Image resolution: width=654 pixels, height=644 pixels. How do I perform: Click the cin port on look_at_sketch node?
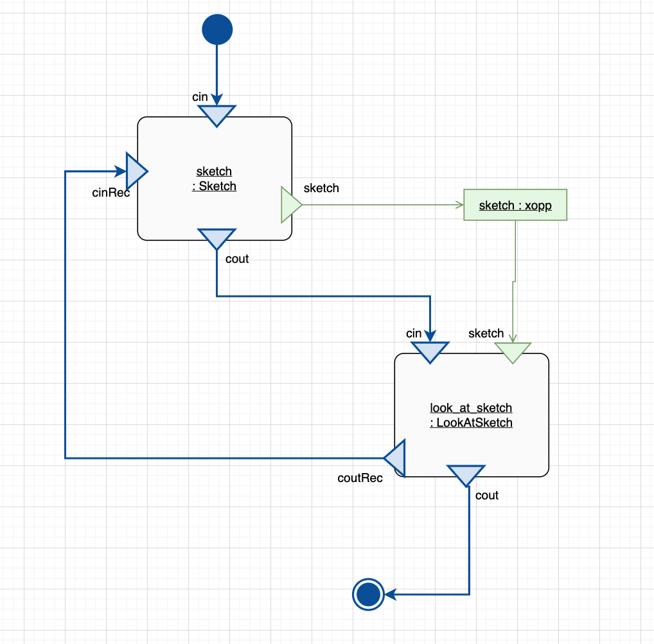(x=429, y=351)
